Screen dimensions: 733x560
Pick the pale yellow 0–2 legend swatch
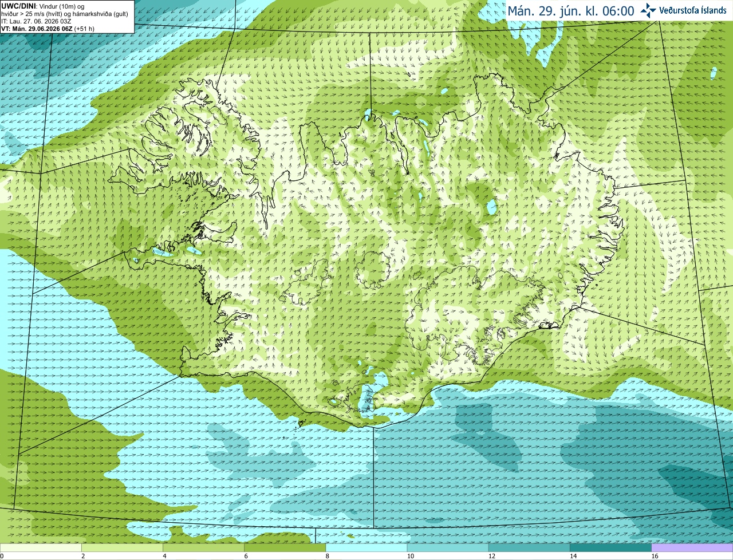(41, 548)
